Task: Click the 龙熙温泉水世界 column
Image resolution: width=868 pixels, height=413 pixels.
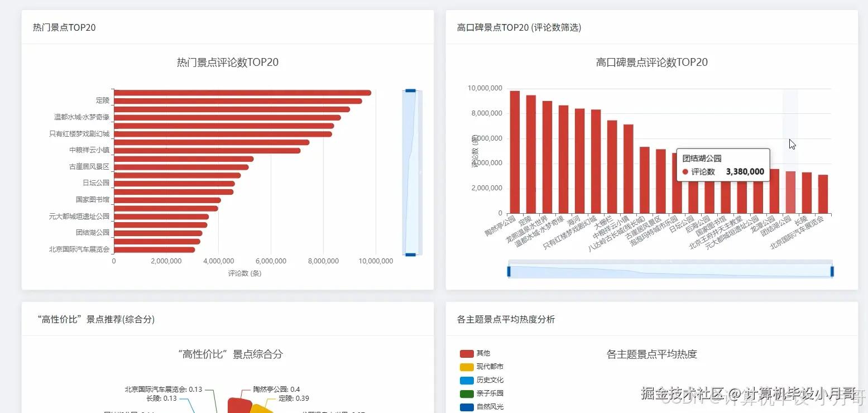Action: click(547, 157)
